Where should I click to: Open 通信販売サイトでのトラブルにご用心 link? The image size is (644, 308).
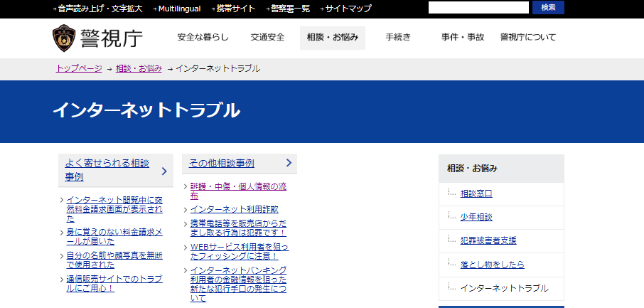[x=114, y=284]
